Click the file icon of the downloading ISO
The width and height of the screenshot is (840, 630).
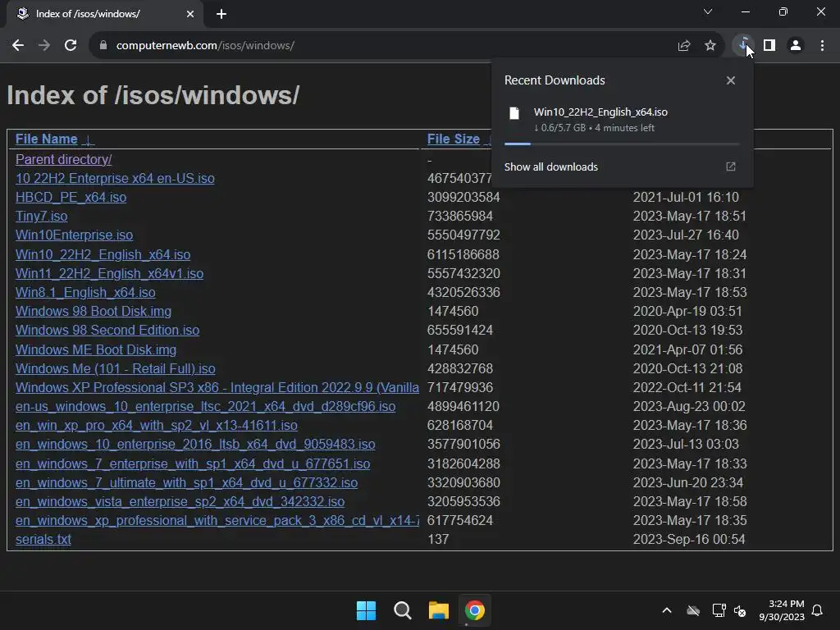[x=514, y=113]
